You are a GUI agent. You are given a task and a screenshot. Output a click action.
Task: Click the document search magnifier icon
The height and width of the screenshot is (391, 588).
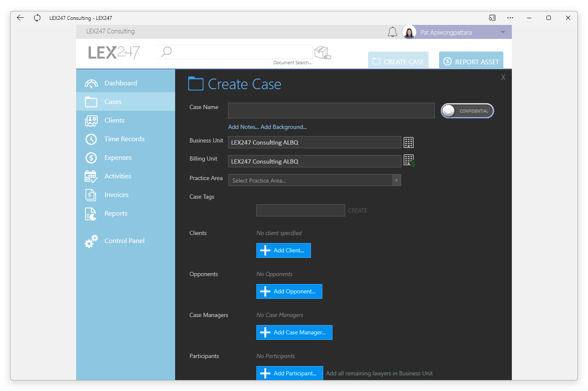pyautogui.click(x=167, y=52)
